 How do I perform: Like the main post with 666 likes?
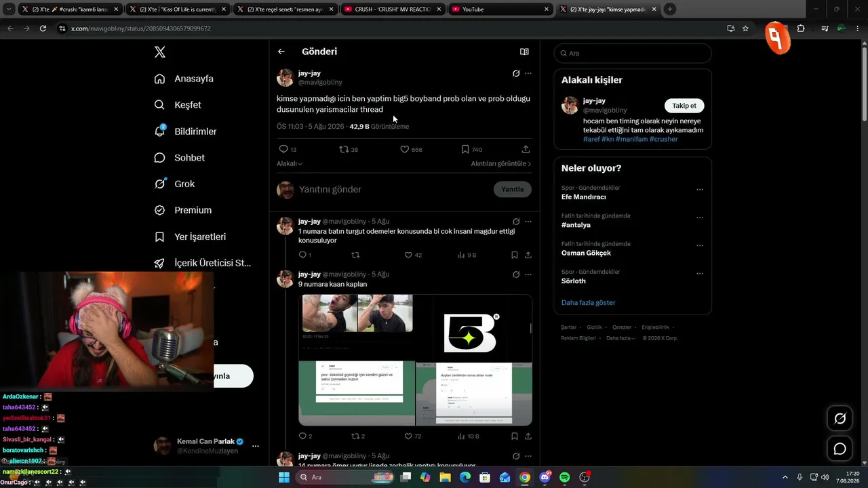click(x=411, y=149)
